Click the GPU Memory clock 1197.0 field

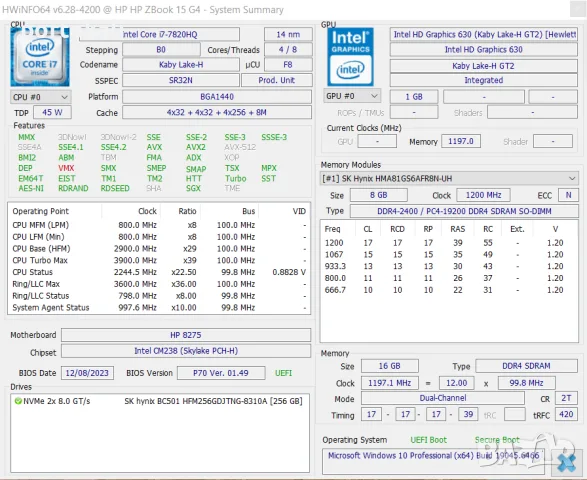[x=461, y=141]
